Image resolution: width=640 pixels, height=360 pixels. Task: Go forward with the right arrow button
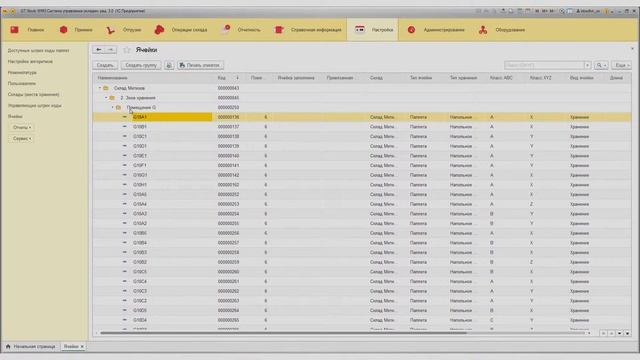[x=111, y=50]
